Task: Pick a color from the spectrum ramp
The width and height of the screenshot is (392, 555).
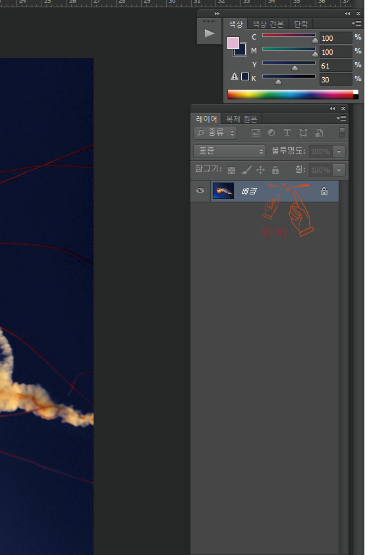Action: pyautogui.click(x=290, y=94)
